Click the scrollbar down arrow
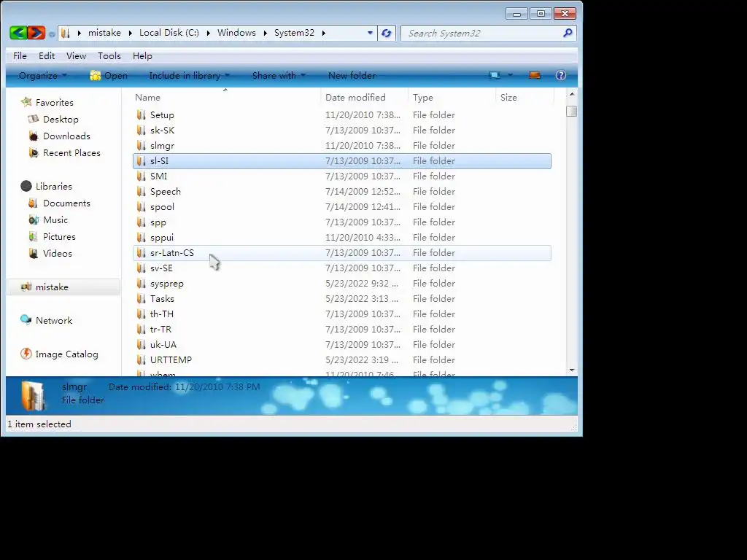This screenshot has width=747, height=560. point(572,370)
